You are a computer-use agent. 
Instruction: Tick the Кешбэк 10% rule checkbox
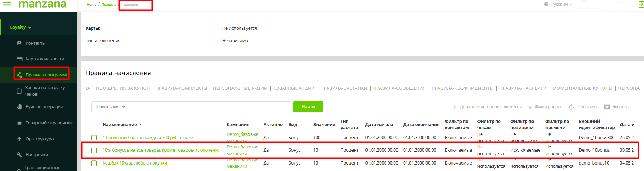[94, 163]
